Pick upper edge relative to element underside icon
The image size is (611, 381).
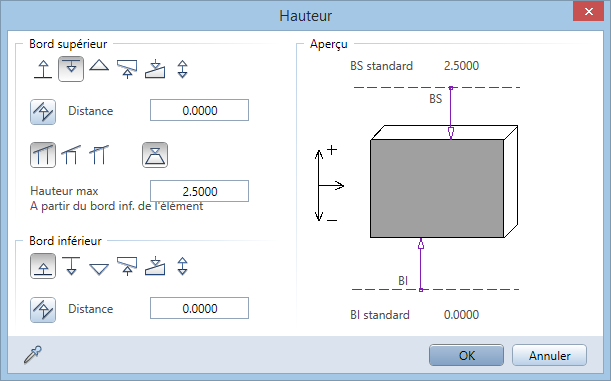127,69
